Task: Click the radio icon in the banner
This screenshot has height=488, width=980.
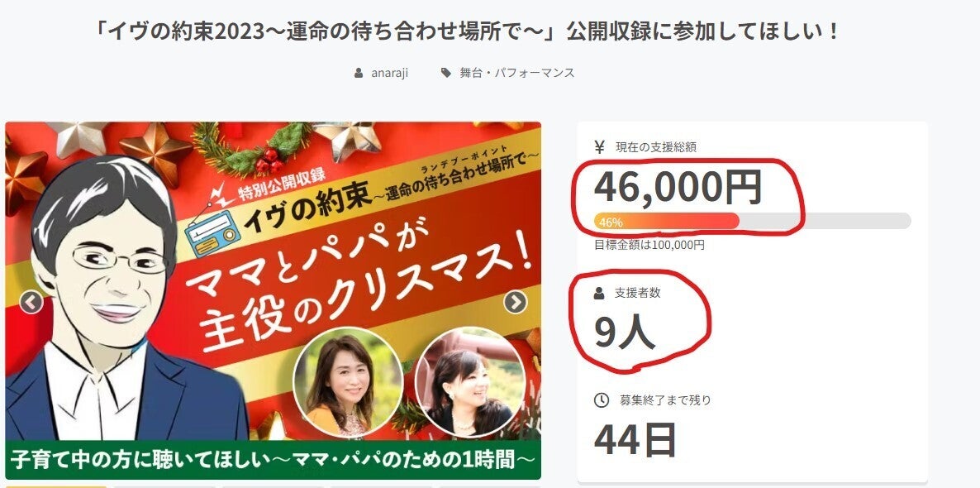Action: pyautogui.click(x=212, y=232)
